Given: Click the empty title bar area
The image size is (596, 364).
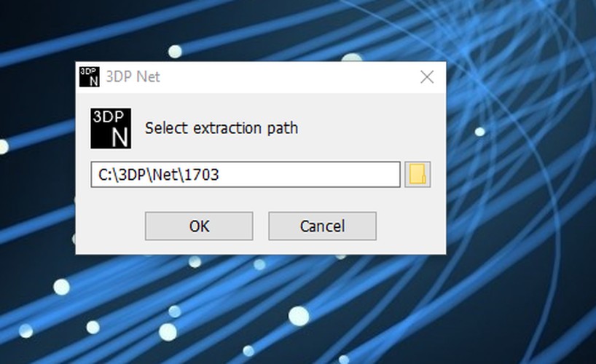Looking at the screenshot, I should point(289,77).
